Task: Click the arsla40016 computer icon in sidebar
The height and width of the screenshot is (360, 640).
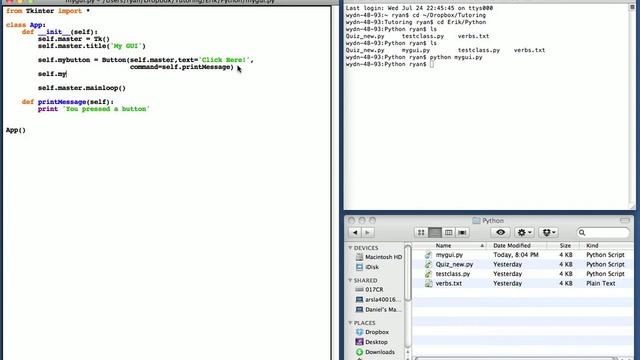Action: click(359, 299)
